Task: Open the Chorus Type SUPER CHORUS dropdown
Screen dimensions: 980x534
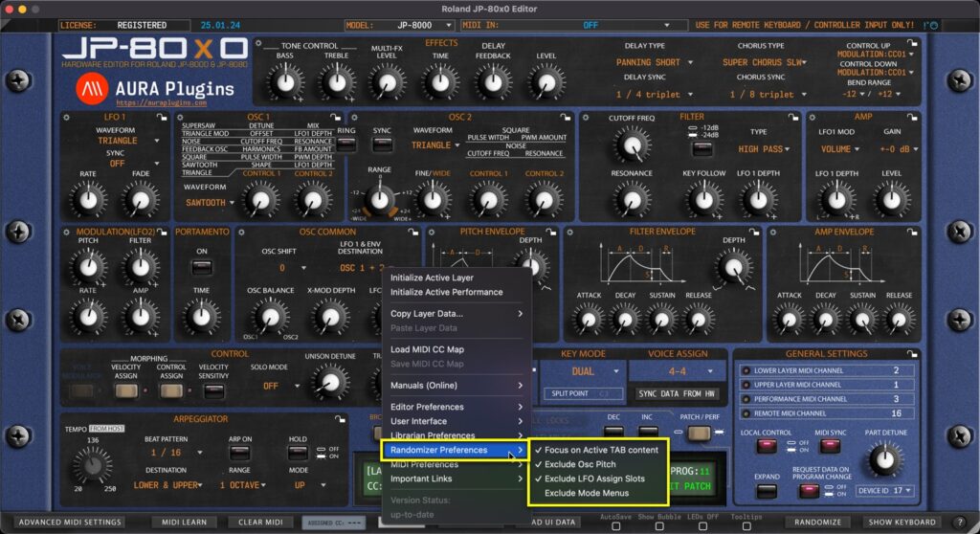Action: click(x=765, y=62)
